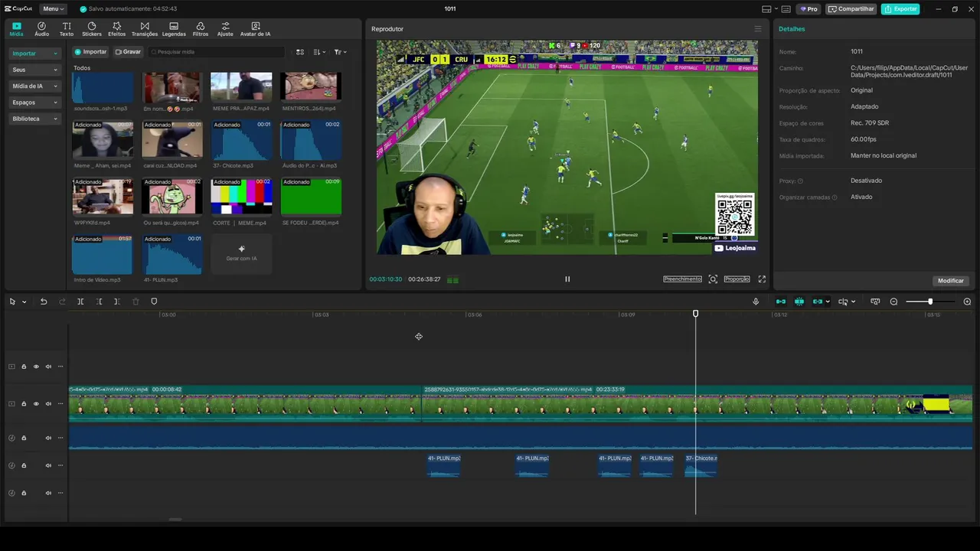The height and width of the screenshot is (551, 980).
Task: Toggle the timeline fit-to-view icon
Action: (x=875, y=302)
